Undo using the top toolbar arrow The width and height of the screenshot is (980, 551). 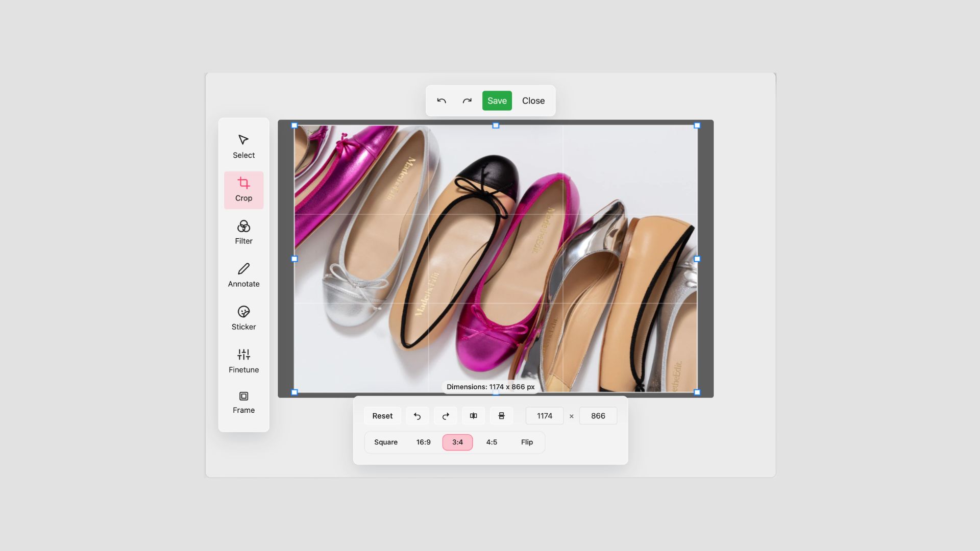pos(442,101)
